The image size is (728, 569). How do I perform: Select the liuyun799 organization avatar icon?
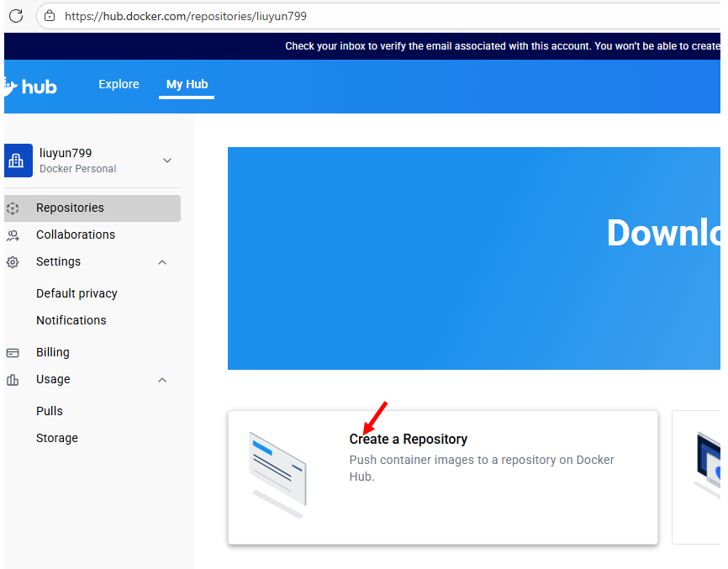point(18,161)
